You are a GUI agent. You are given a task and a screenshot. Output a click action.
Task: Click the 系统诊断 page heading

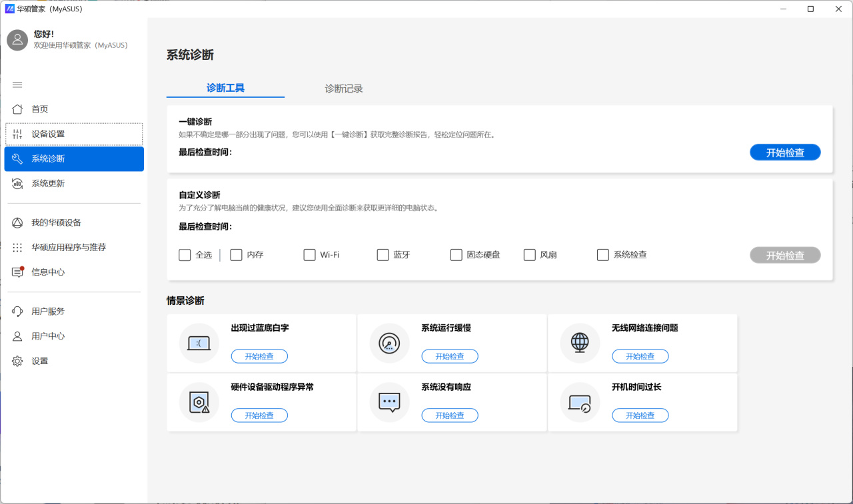tap(190, 55)
